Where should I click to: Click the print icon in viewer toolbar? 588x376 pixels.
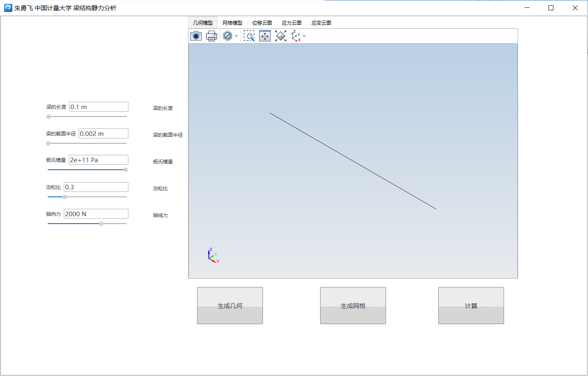pyautogui.click(x=211, y=36)
